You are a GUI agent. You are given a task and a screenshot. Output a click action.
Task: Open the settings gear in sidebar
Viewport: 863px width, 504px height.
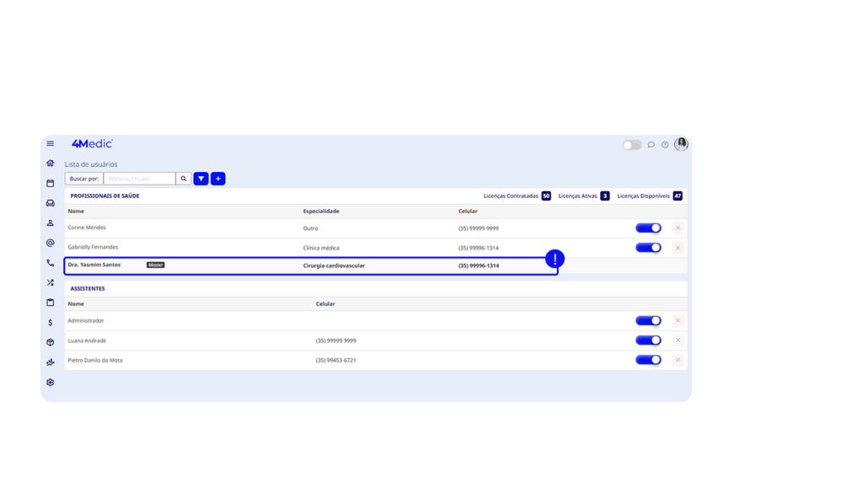(x=51, y=382)
